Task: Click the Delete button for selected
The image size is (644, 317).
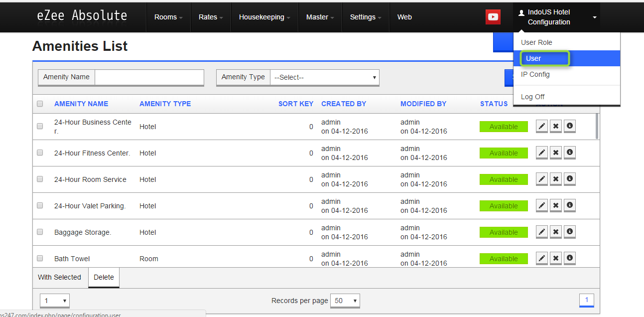Action: (104, 278)
